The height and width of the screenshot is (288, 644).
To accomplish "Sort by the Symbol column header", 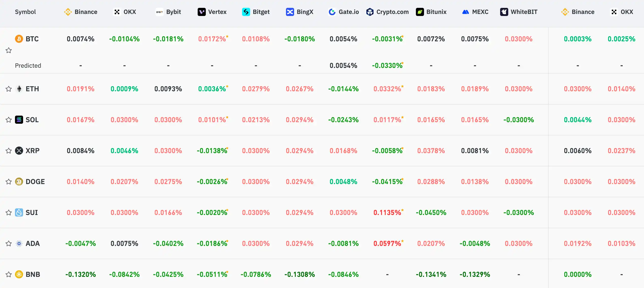I will (25, 12).
